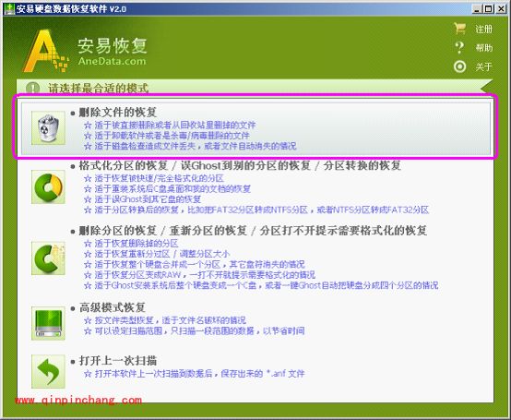Click the line about 分区变成RAW

199,275
